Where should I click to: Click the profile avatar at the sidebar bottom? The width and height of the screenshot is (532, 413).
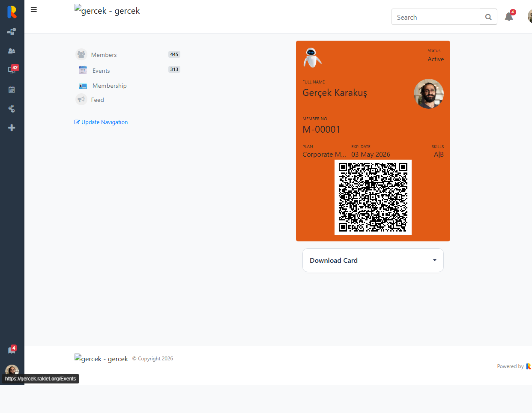click(12, 370)
